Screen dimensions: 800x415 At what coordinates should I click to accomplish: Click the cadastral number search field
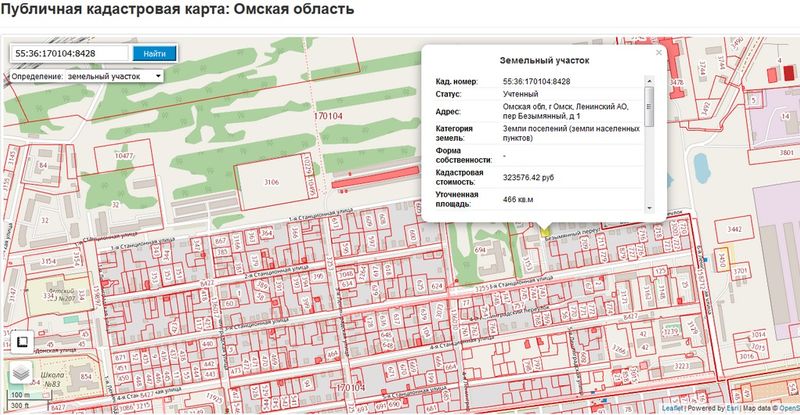point(69,53)
